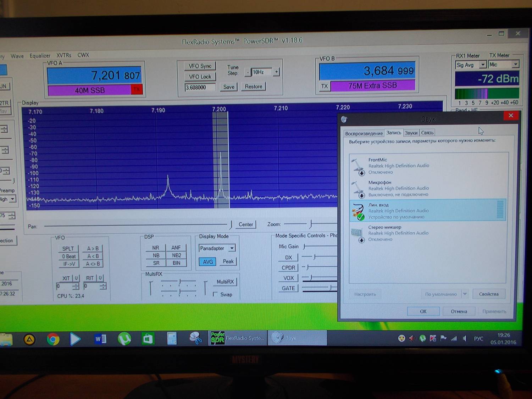The image size is (532, 399).
Task: Open RX1 Meter Sig Avg dropdown
Action: tap(482, 65)
